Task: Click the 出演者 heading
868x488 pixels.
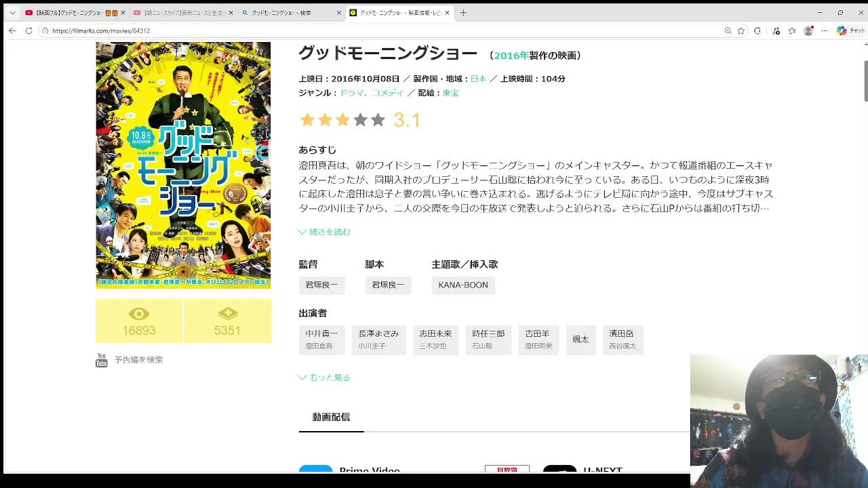Action: coord(313,313)
